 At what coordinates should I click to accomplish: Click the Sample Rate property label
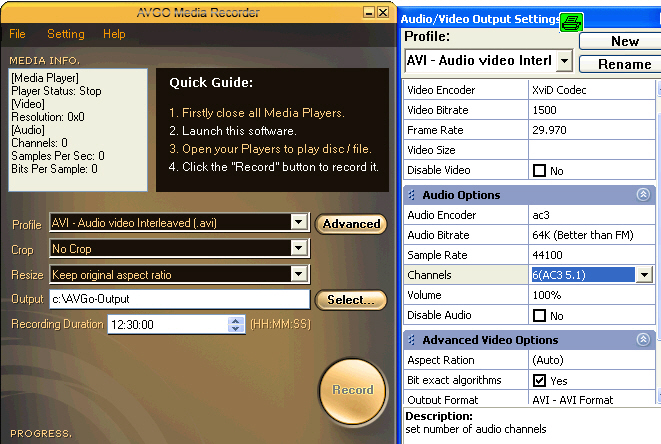click(x=437, y=255)
